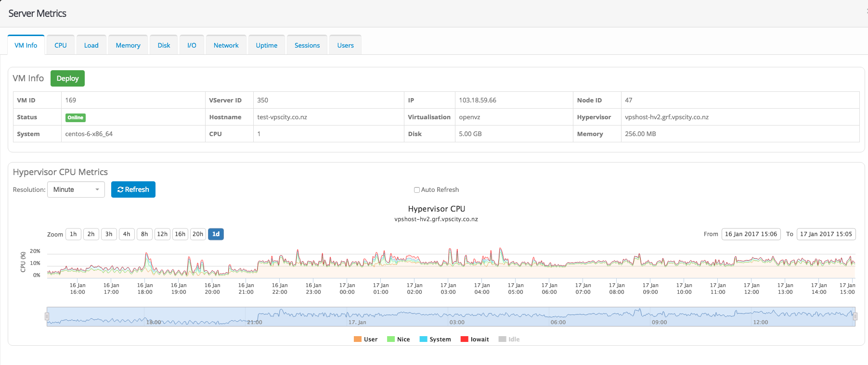Set chart zoom to 1h

pos(73,234)
